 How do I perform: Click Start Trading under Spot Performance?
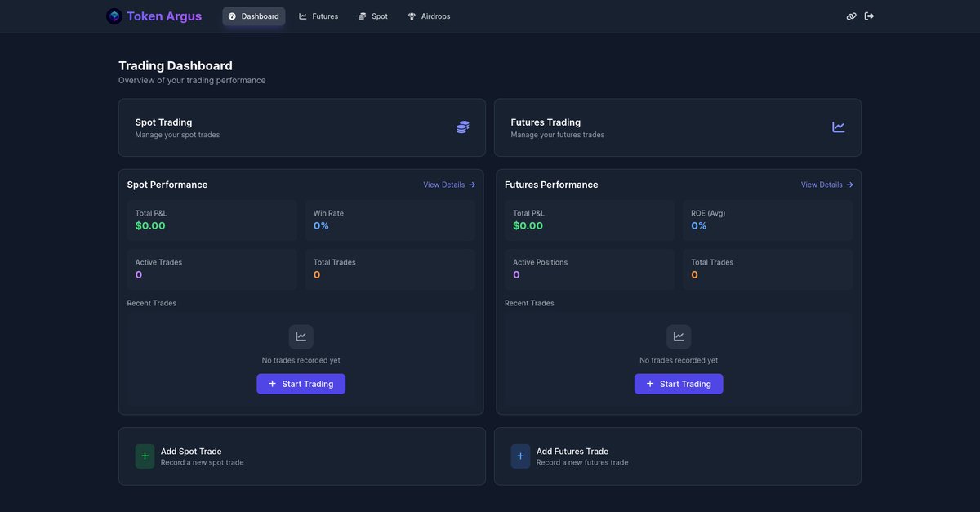(x=301, y=384)
